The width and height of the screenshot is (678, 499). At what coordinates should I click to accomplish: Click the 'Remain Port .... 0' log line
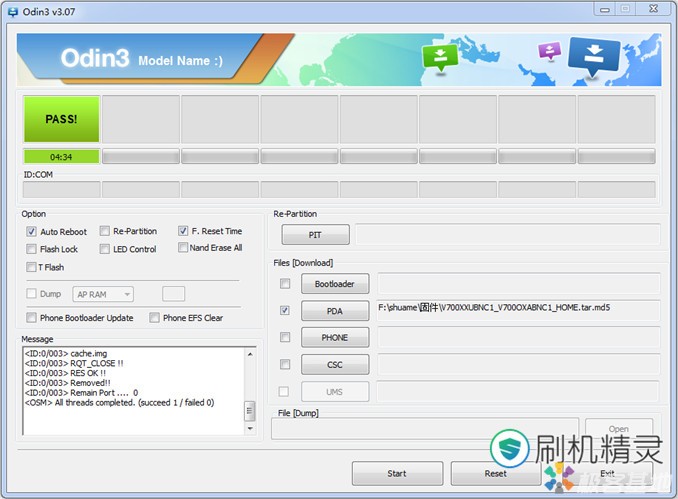point(81,393)
